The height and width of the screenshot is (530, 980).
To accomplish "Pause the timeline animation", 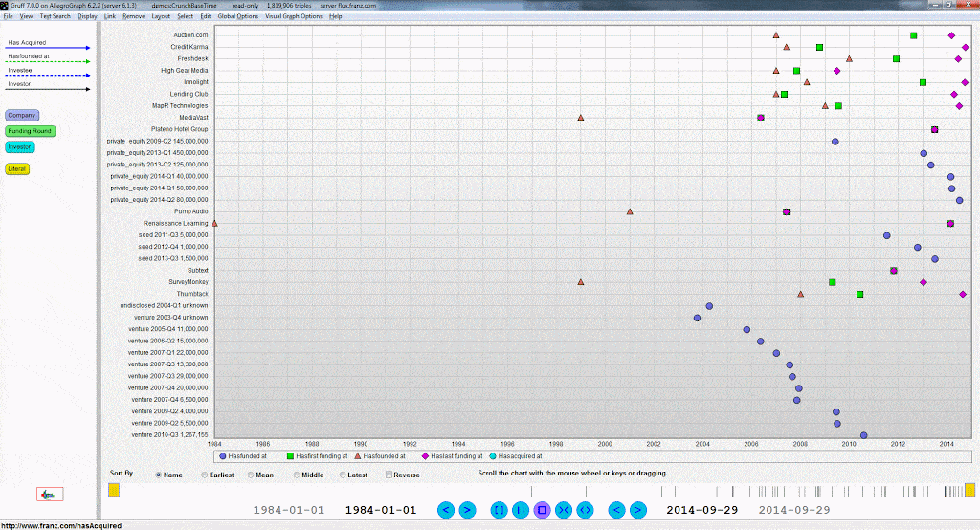I will (x=520, y=510).
